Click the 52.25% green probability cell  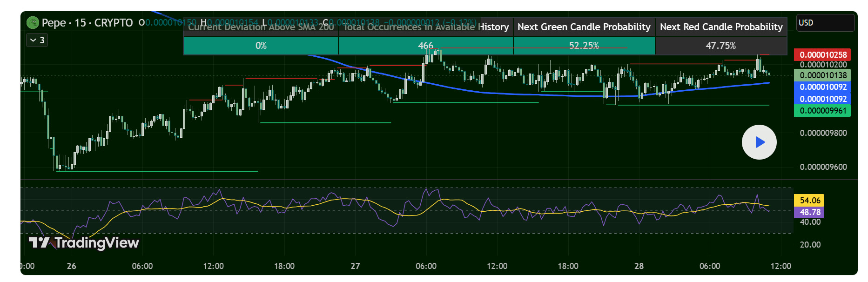click(584, 46)
